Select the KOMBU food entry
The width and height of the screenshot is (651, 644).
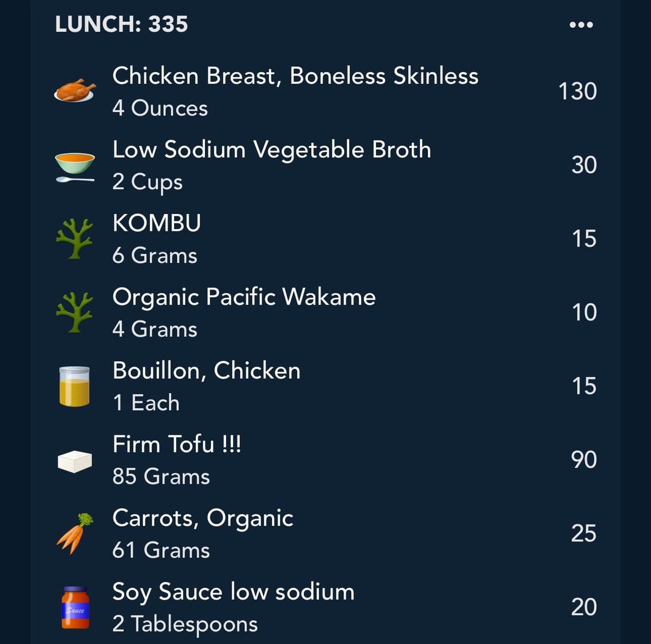click(x=325, y=239)
